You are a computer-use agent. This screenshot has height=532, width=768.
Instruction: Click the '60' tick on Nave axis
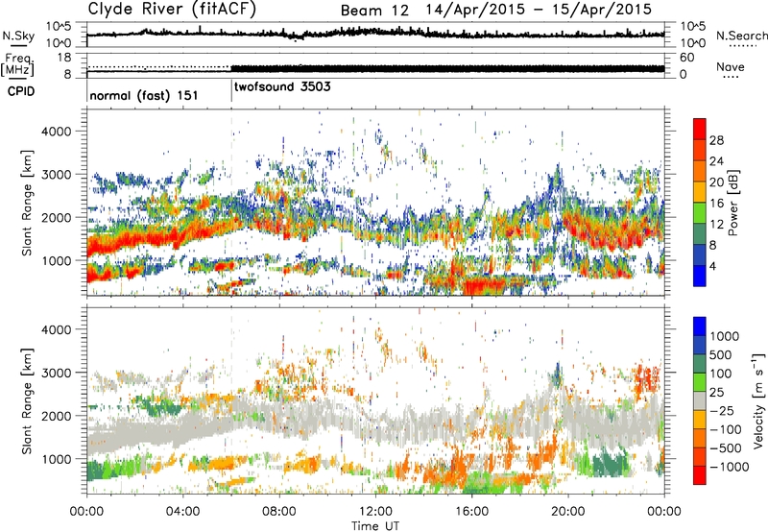point(686,58)
